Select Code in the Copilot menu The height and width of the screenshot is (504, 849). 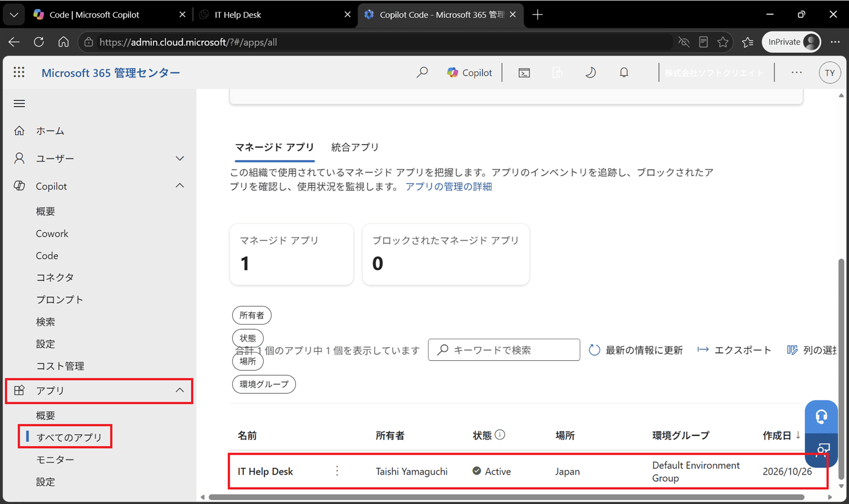[47, 256]
